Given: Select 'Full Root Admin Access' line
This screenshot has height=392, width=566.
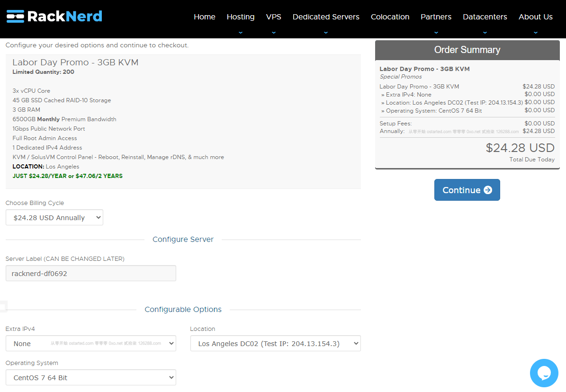Looking at the screenshot, I should click(x=45, y=138).
